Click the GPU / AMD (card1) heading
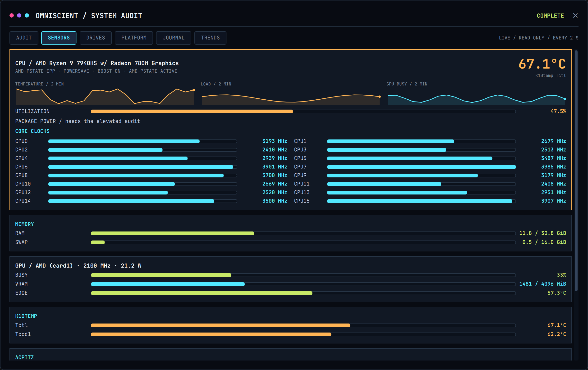588x370 pixels. tap(78, 266)
